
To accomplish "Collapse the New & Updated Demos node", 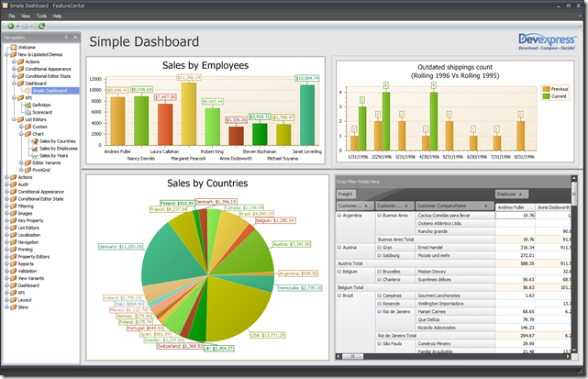I will (x=6, y=54).
